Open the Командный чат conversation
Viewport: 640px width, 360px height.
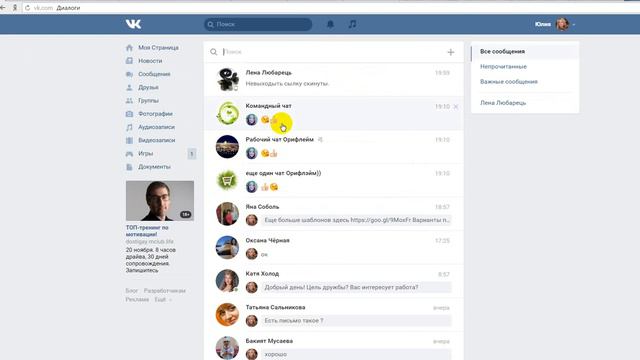point(333,113)
